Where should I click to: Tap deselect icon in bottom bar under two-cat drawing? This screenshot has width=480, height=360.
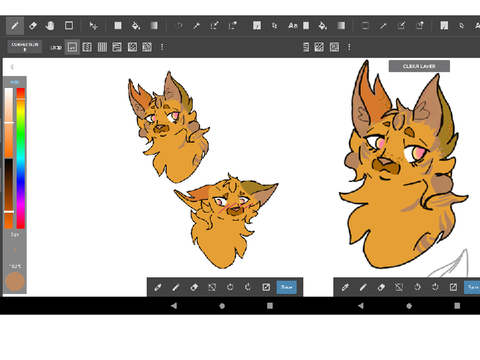click(x=212, y=287)
